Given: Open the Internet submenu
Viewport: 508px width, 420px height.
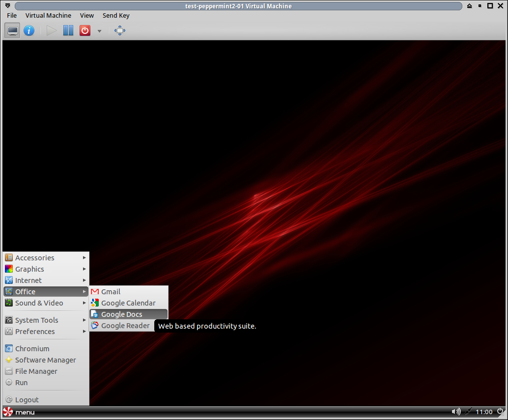Looking at the screenshot, I should tap(46, 280).
